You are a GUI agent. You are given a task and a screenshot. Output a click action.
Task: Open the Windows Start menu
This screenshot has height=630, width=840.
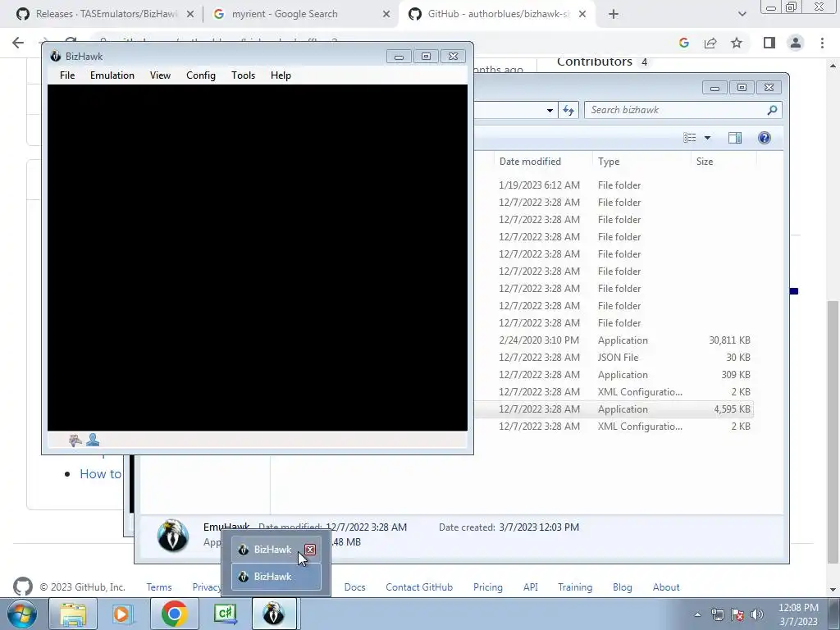click(22, 614)
